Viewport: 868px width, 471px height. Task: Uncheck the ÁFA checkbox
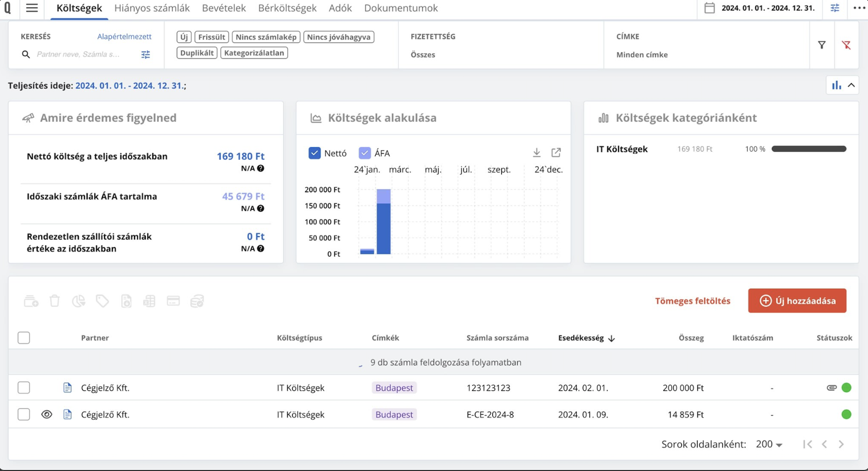point(365,153)
